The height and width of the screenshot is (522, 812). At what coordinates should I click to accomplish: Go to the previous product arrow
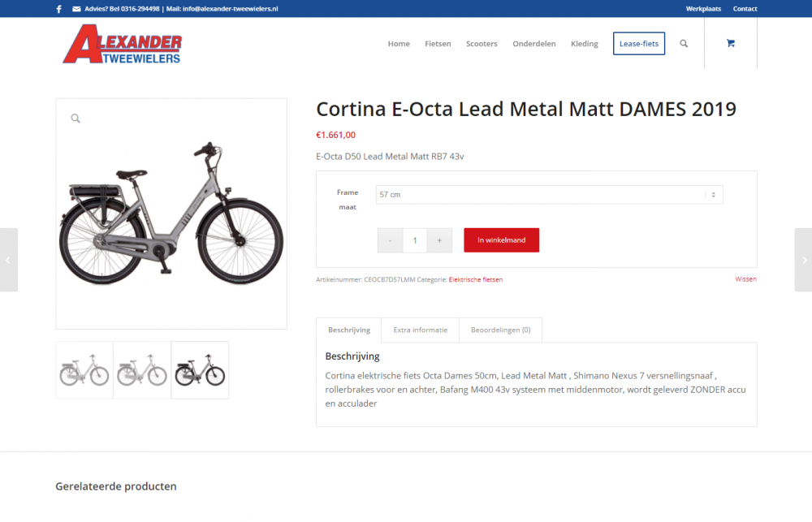point(9,260)
